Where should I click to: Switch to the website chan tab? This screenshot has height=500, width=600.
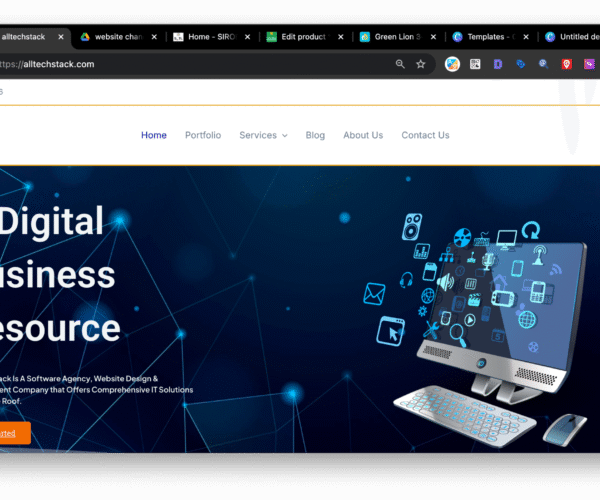click(x=119, y=37)
